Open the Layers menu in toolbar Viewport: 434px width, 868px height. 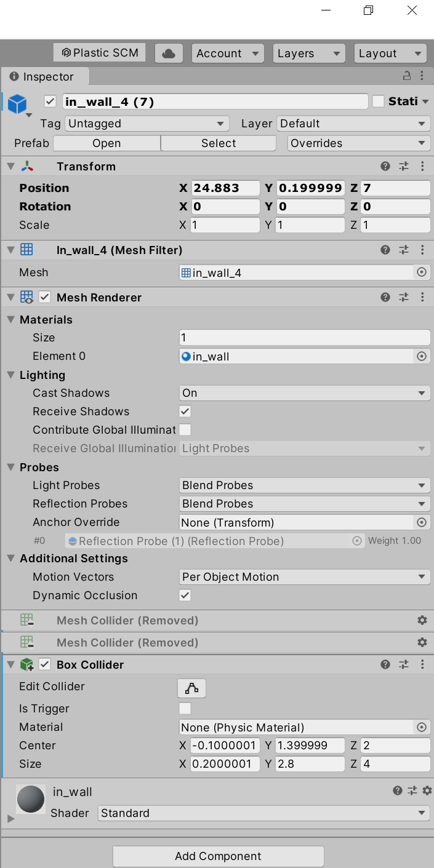(x=308, y=54)
